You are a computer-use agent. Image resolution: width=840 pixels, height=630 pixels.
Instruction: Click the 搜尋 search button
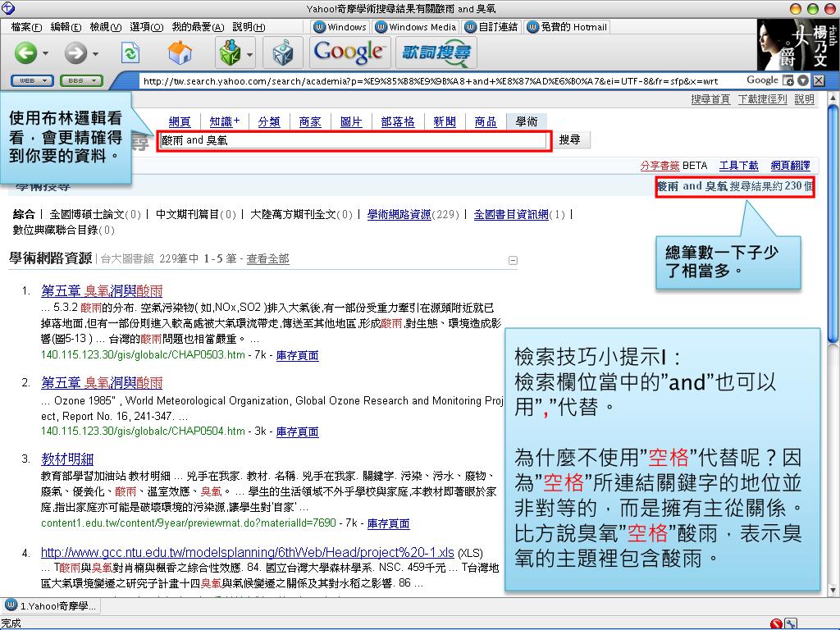(x=571, y=139)
